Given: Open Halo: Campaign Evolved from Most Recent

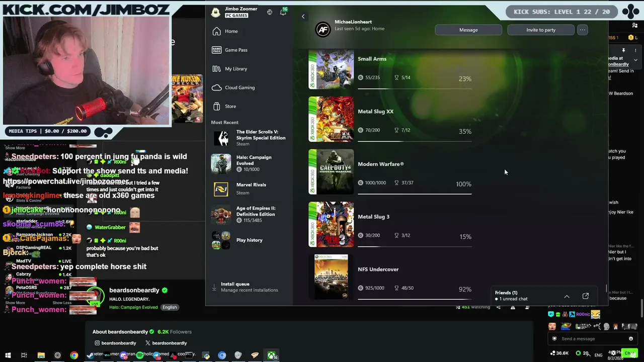Looking at the screenshot, I should [249, 163].
